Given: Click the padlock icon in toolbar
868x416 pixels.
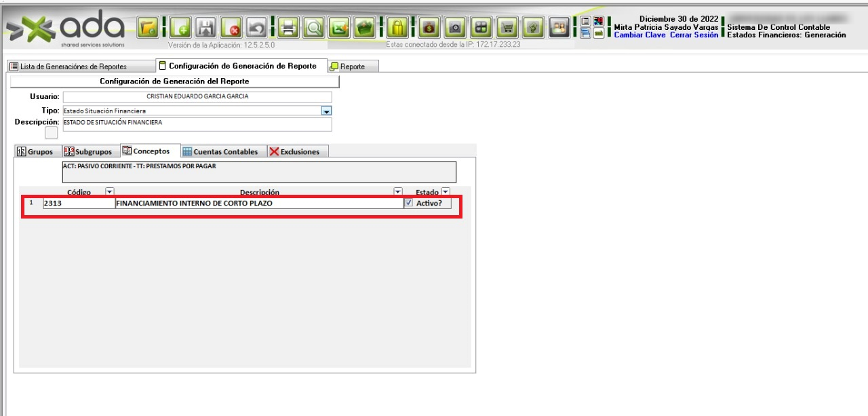Looking at the screenshot, I should [x=397, y=28].
